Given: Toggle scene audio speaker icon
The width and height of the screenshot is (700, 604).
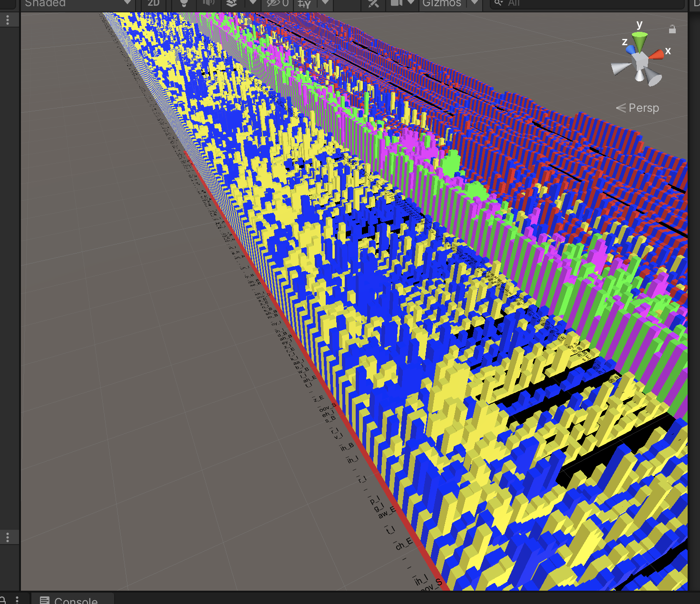Looking at the screenshot, I should tap(208, 3).
